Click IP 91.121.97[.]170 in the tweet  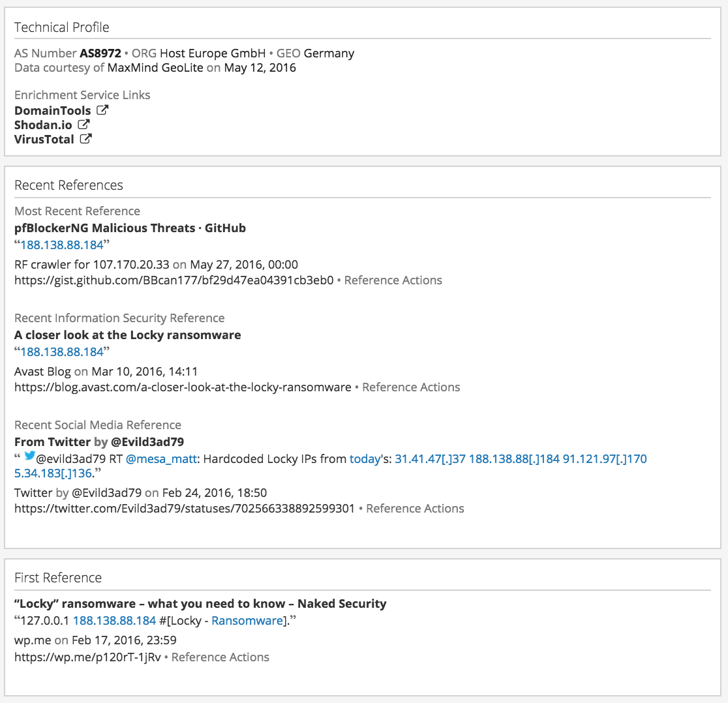pyautogui.click(x=605, y=459)
